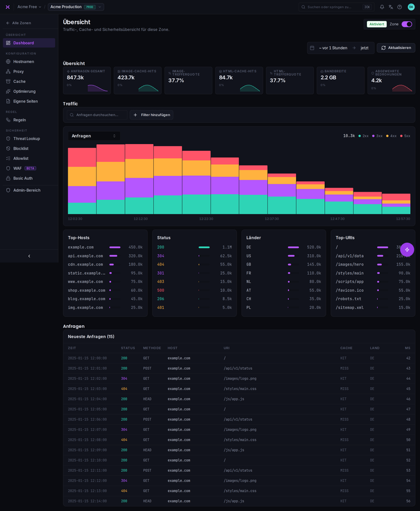Select request row at 2025-01-15 12:03:00

(239, 389)
